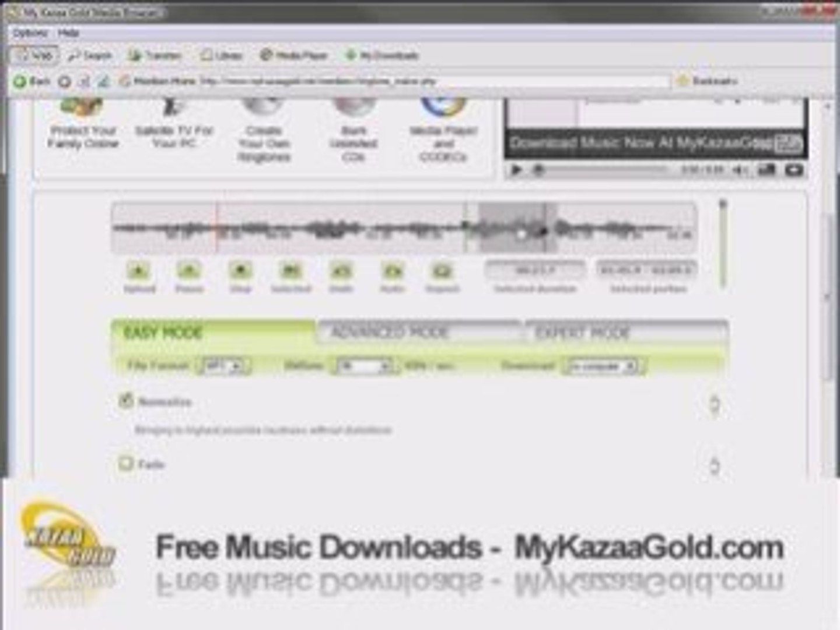This screenshot has width=840, height=630.
Task: Click the green Back navigation button
Action: 31,81
